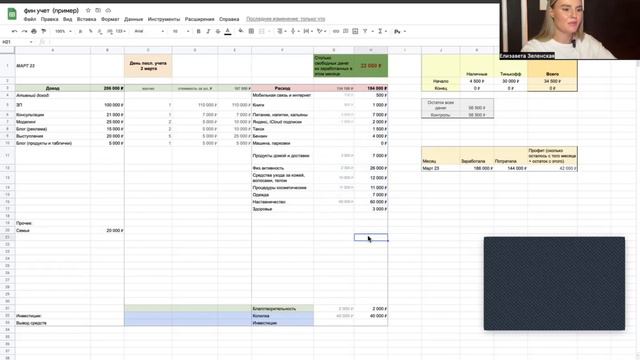Click the Undo icon in the toolbar
Viewport: 640px width, 360px height.
tap(14, 31)
